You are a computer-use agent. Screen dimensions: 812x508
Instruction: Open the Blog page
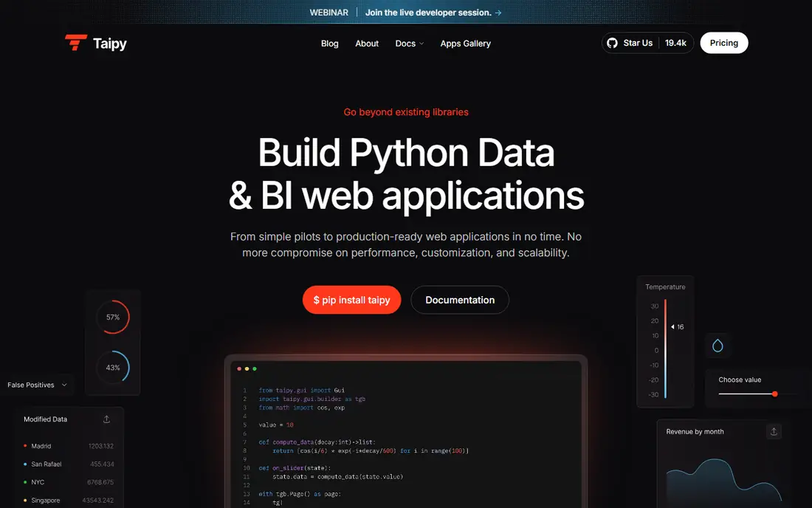(329, 44)
